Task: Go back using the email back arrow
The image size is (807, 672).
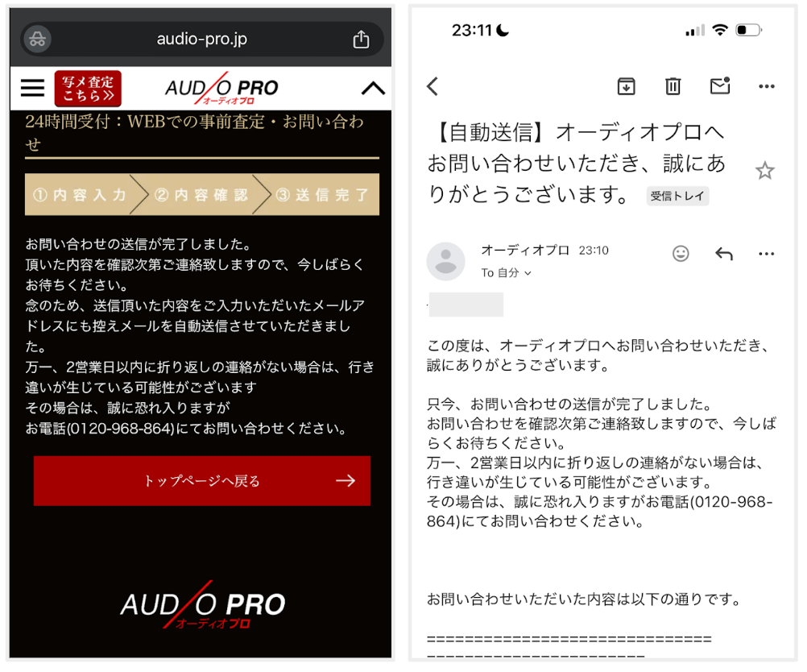Action: click(431, 86)
